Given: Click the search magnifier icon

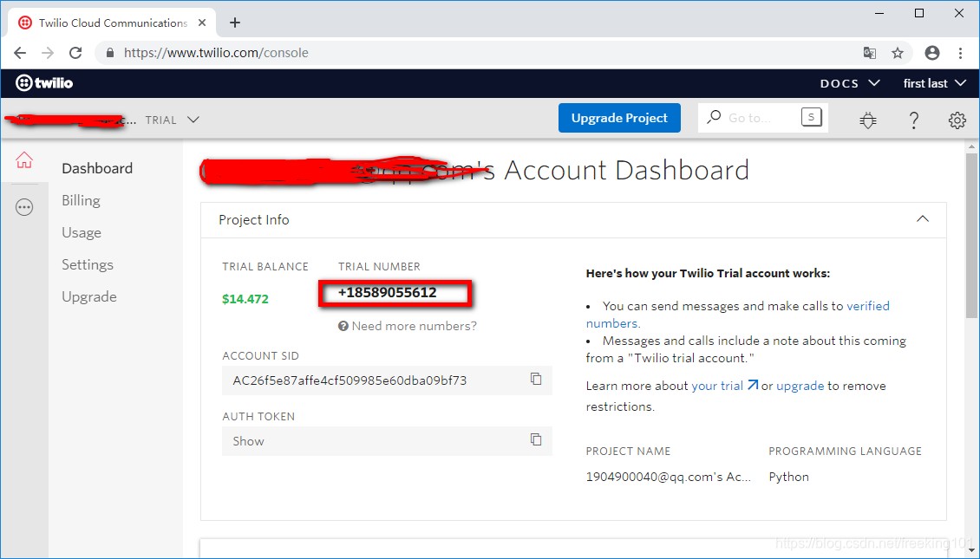Looking at the screenshot, I should [714, 117].
